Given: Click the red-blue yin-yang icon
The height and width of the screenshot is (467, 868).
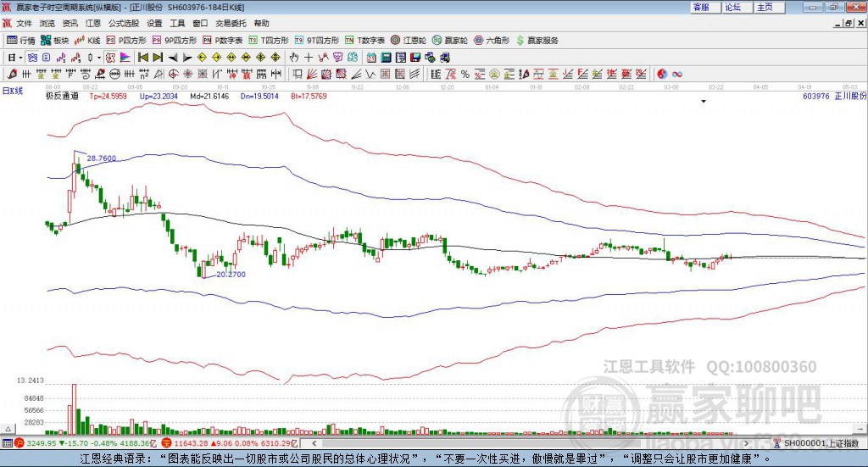Looking at the screenshot, I should pyautogui.click(x=662, y=74).
